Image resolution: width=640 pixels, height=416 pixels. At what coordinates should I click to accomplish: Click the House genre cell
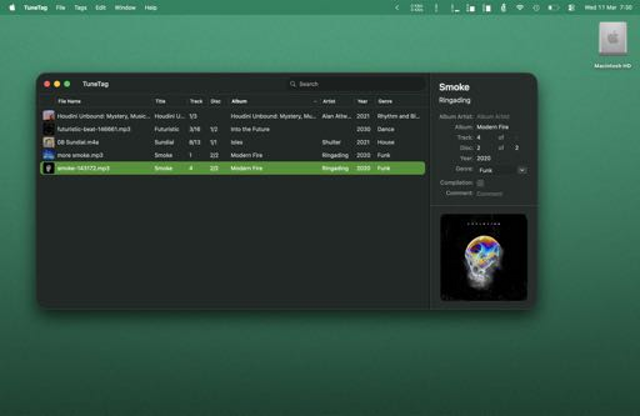tap(386, 142)
